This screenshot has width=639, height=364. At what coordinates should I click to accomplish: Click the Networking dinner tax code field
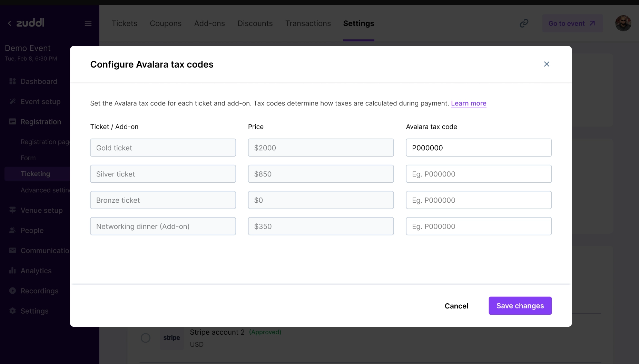[479, 226]
